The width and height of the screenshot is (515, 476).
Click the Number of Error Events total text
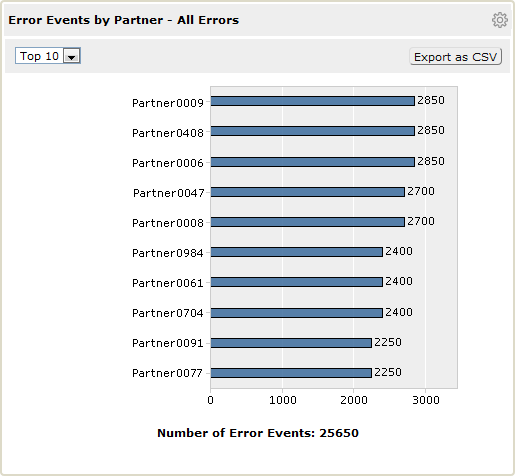pyautogui.click(x=258, y=433)
